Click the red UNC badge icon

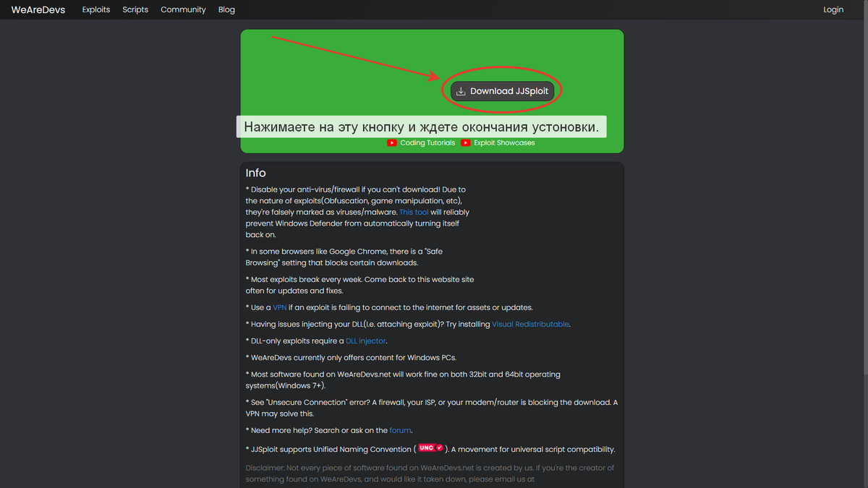[x=430, y=448]
